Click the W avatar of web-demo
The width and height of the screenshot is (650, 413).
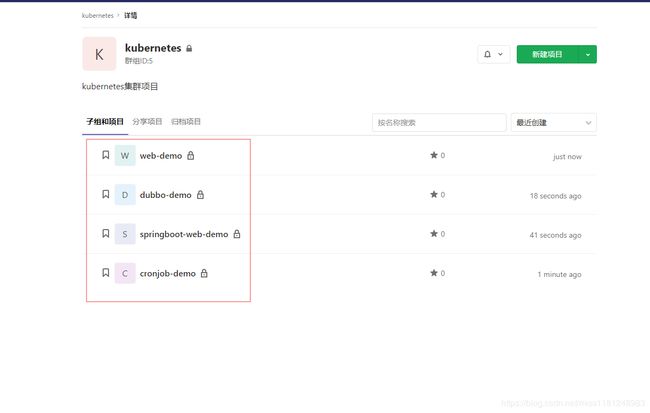(x=125, y=155)
